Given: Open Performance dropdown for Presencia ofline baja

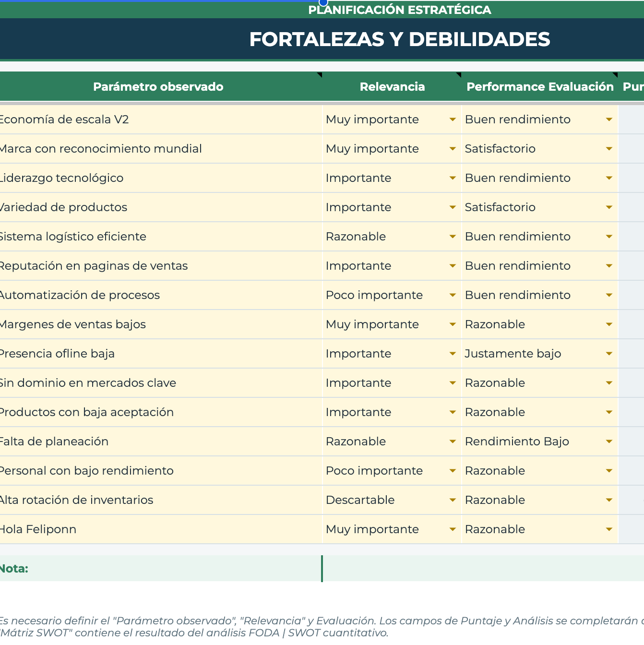Looking at the screenshot, I should pyautogui.click(x=609, y=354).
